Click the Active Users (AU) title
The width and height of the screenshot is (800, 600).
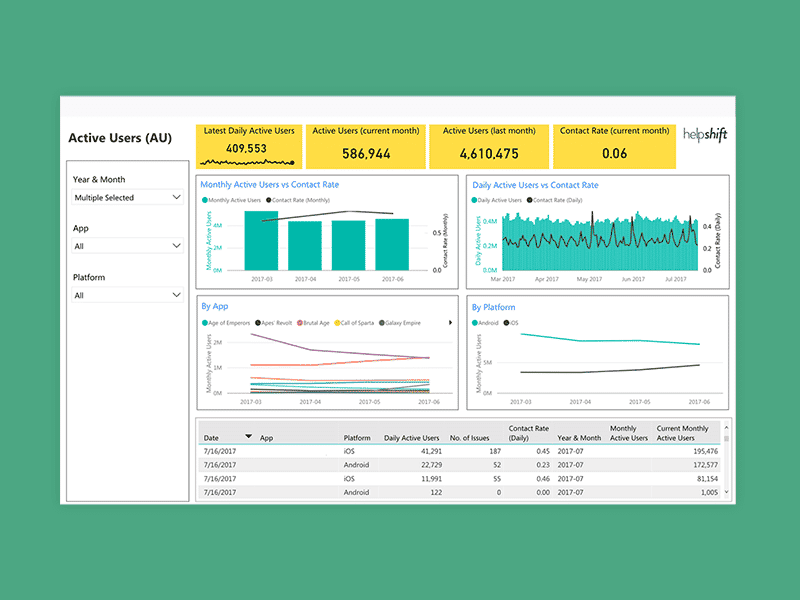click(x=118, y=138)
